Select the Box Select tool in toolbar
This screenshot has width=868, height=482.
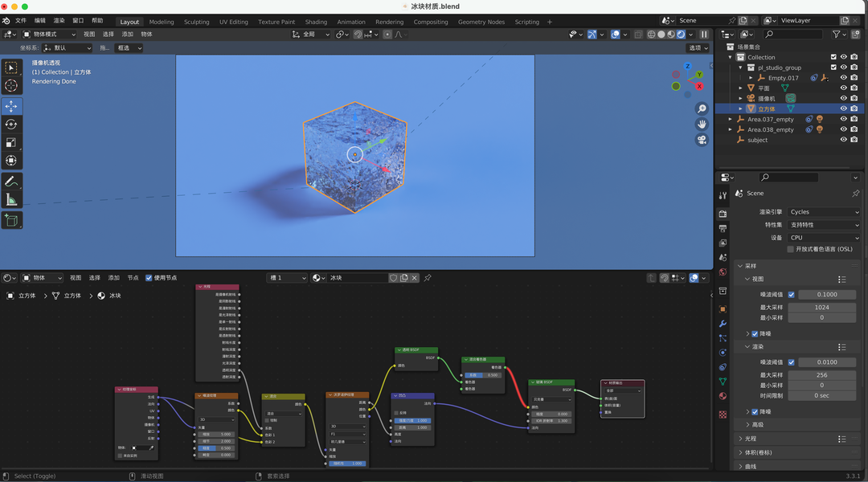11,67
